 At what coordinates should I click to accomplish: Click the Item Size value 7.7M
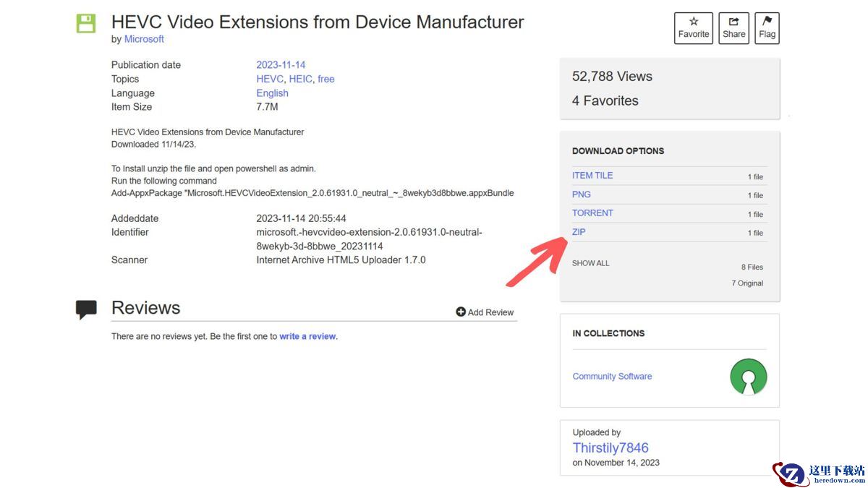pos(268,107)
